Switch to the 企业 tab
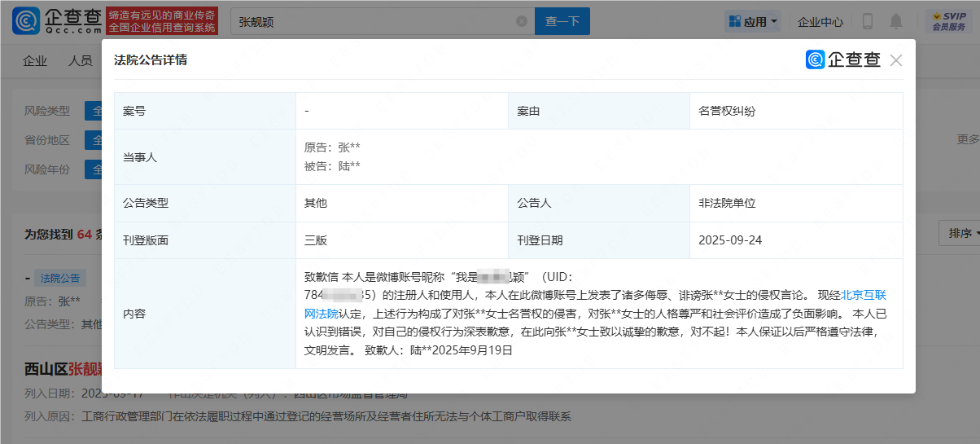 [35, 61]
